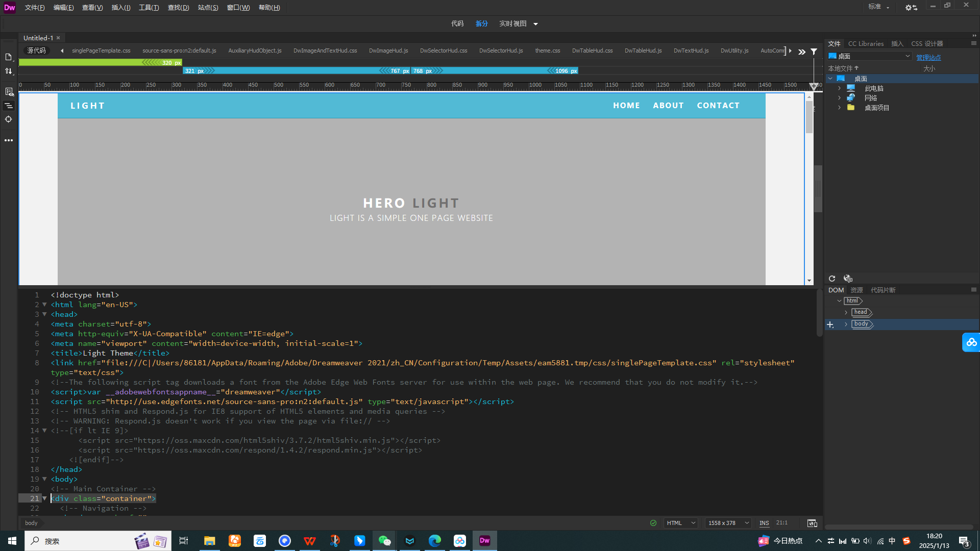980x551 pixels.
Task: Click the CONTACT link in live view
Action: (718, 106)
